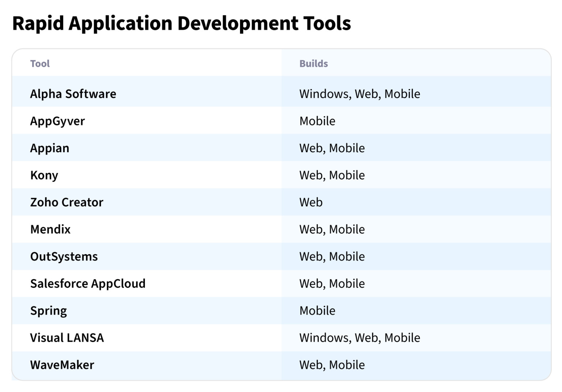Image resolution: width=562 pixels, height=392 pixels.
Task: Select the Mobile cell next to Spring
Action: (x=317, y=310)
